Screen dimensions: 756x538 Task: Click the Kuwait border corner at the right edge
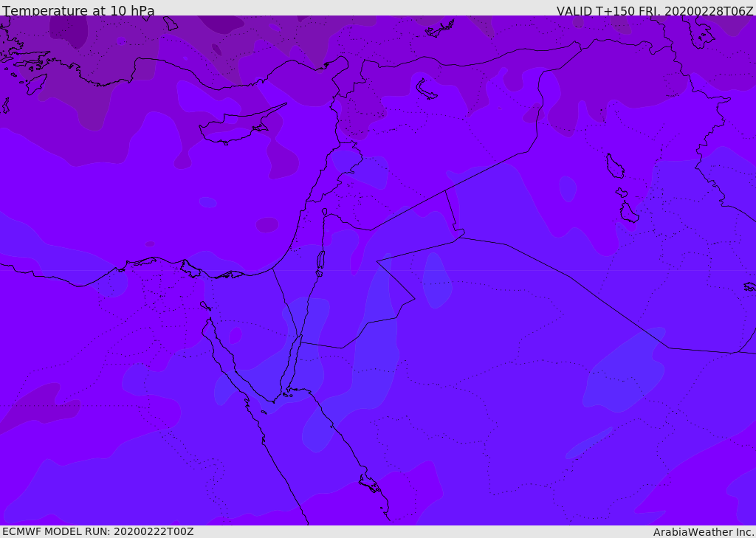(738, 352)
